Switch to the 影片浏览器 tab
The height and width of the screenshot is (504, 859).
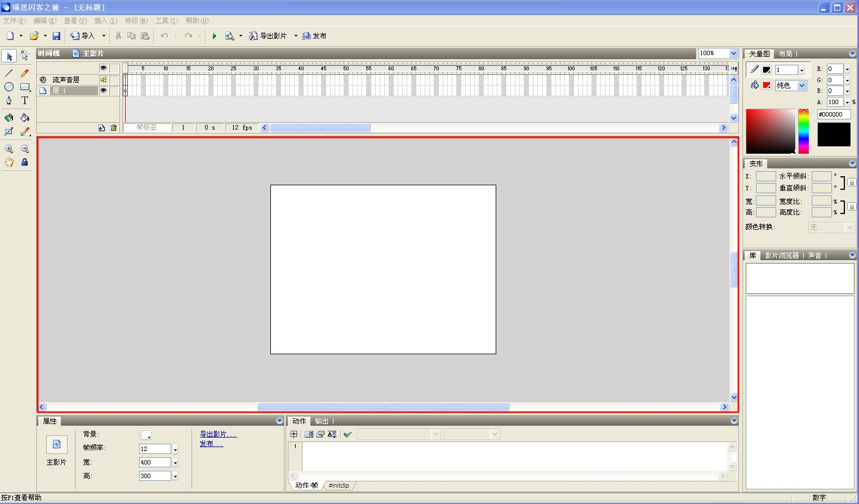click(x=782, y=256)
